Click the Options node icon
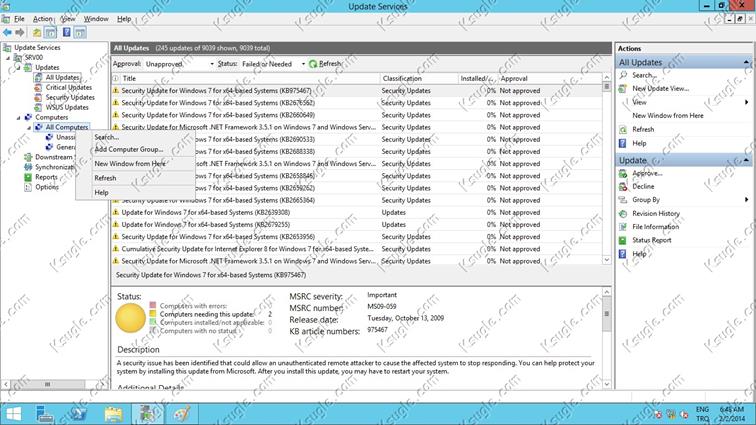The image size is (756, 425). (x=28, y=187)
